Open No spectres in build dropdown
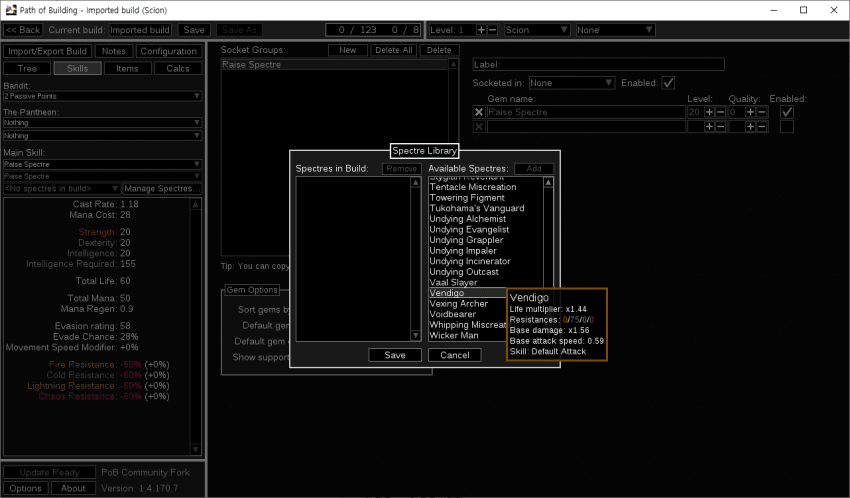 (x=61, y=189)
